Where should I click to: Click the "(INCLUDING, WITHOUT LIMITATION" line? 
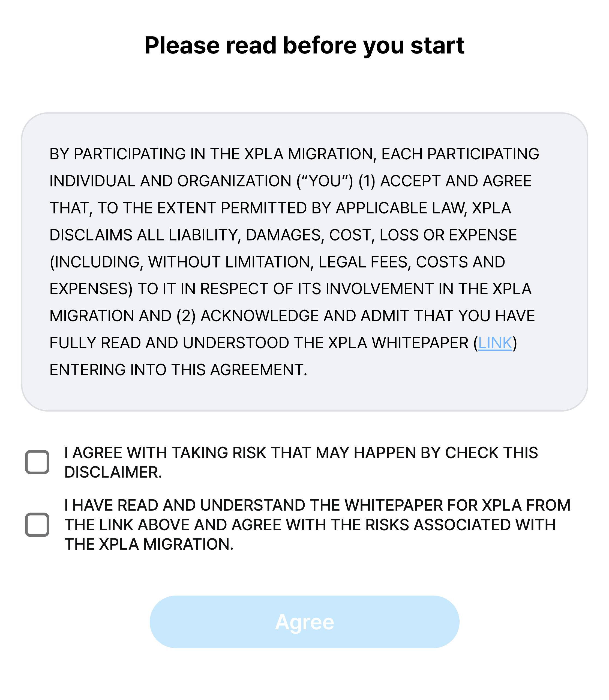click(277, 262)
